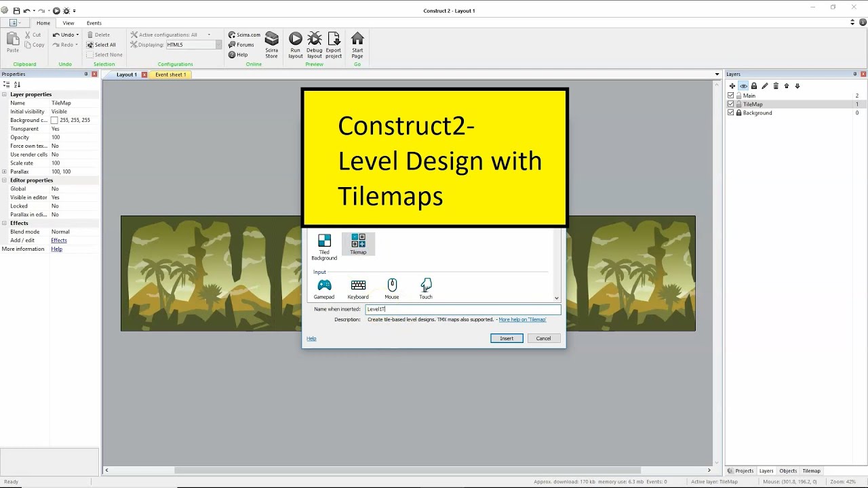
Task: Collapse the Editor properties section
Action: pyautogui.click(x=5, y=180)
